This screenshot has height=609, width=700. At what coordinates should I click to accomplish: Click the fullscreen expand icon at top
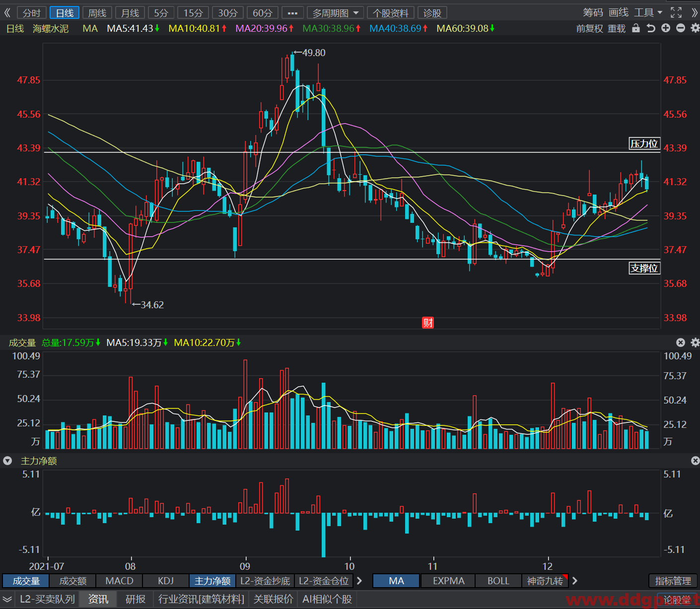pos(676,12)
